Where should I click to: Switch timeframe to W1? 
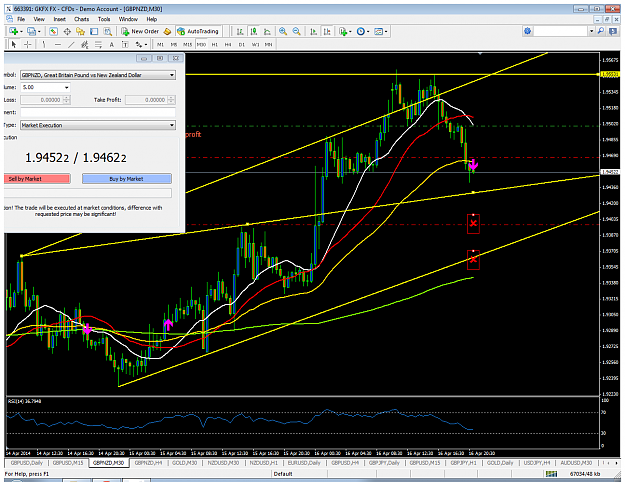pos(256,45)
